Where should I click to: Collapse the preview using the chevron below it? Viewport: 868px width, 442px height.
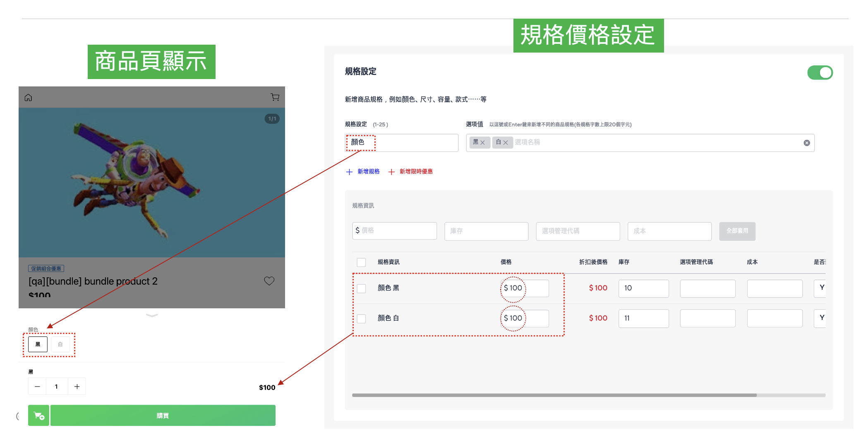151,316
